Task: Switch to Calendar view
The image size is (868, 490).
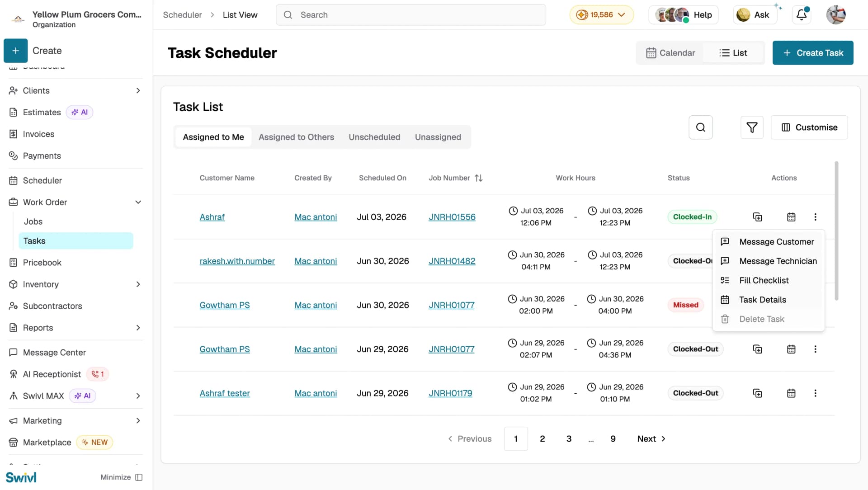Action: (670, 53)
